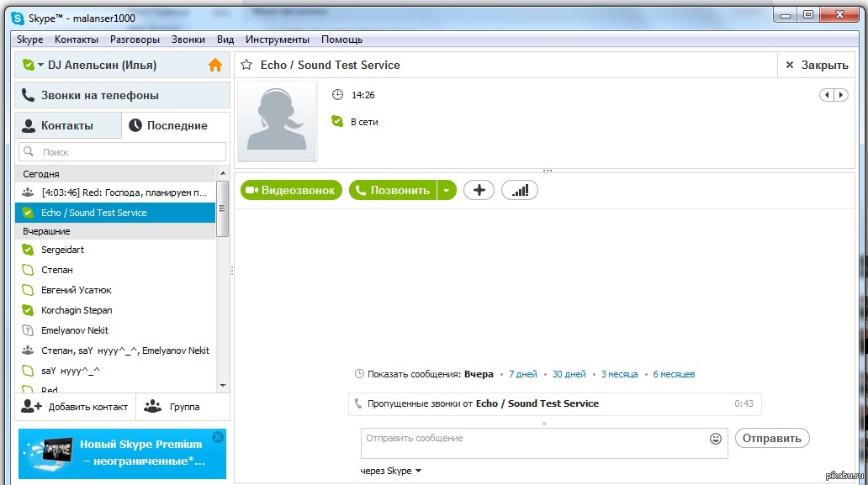The width and height of the screenshot is (868, 485).
Task: Open the Вид menu
Action: click(225, 40)
